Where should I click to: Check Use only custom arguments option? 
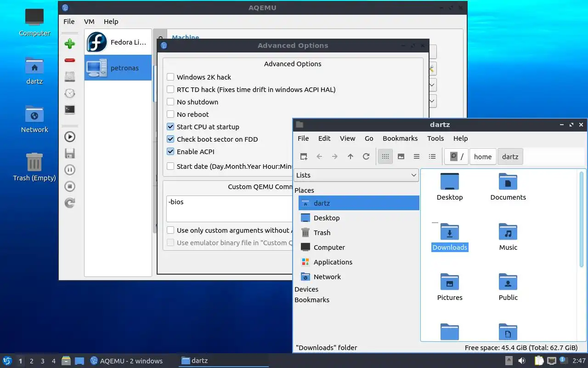[170, 230]
